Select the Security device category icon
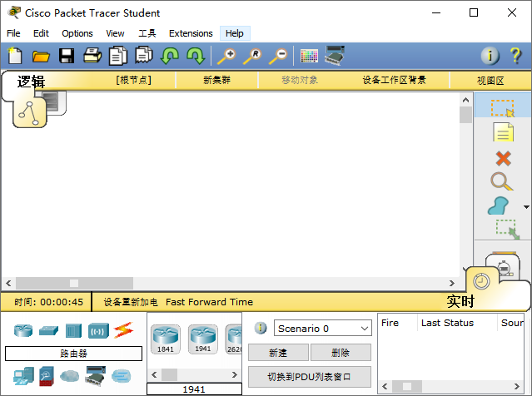This screenshot has width=532, height=396. coord(47,376)
